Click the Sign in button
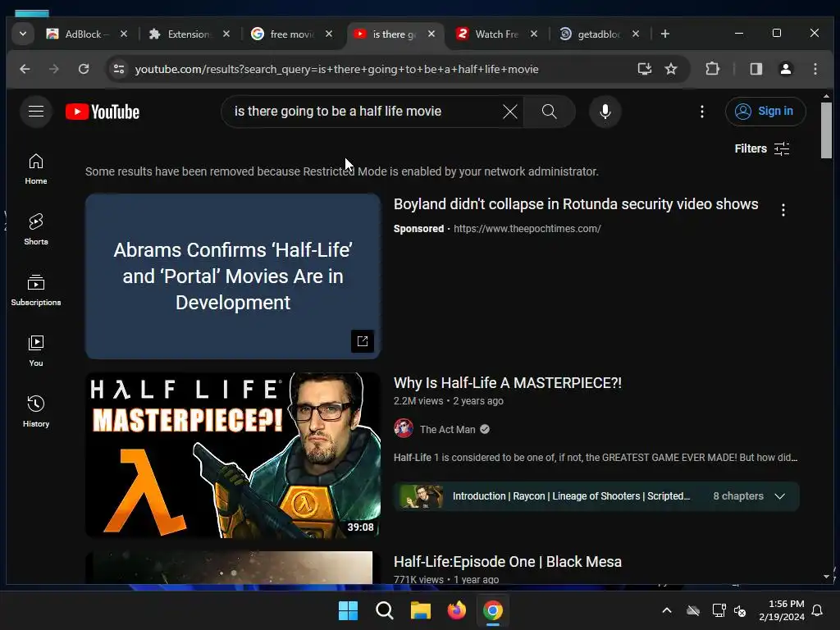The image size is (840, 630). tap(765, 112)
